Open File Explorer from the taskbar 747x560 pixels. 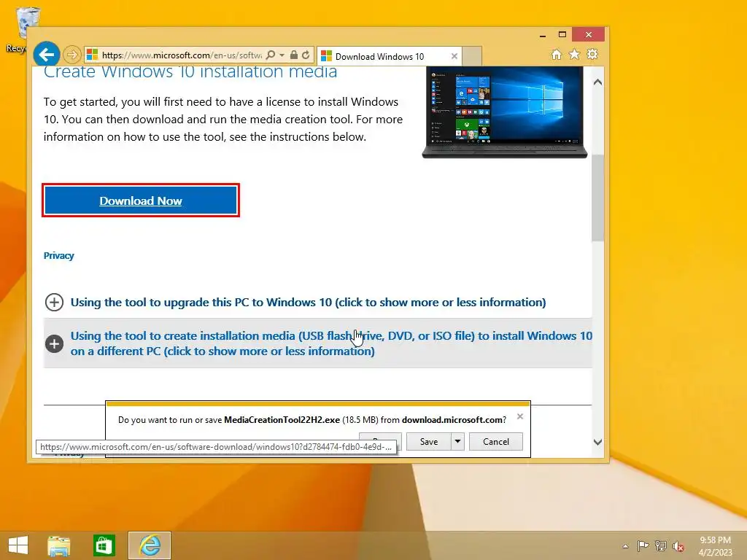[58, 545]
